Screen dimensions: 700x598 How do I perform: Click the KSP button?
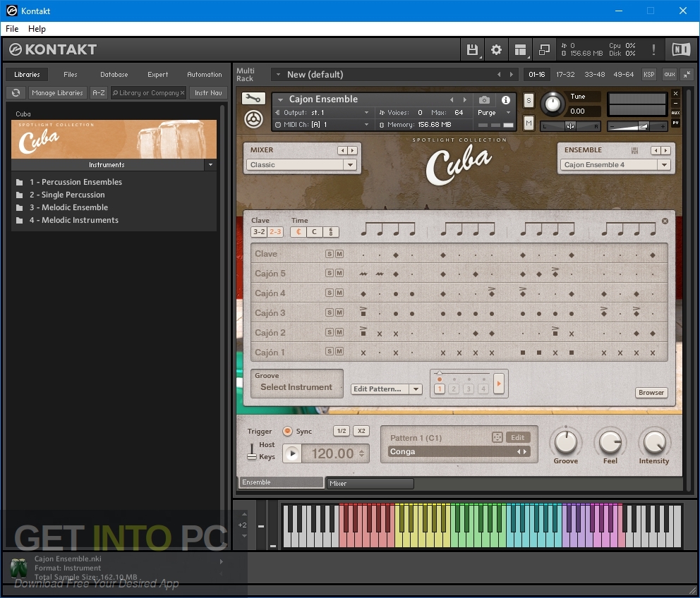click(648, 75)
